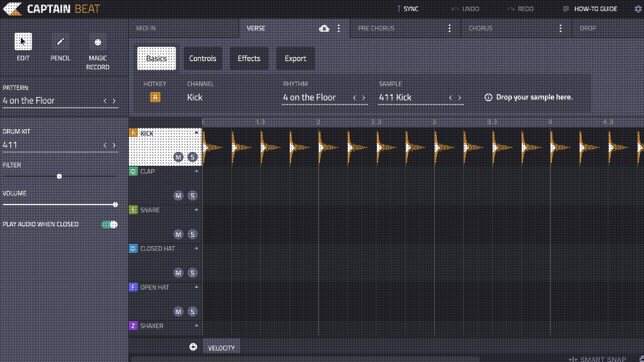
Task: Click the Closed Hat channel color badge
Action: (x=133, y=248)
